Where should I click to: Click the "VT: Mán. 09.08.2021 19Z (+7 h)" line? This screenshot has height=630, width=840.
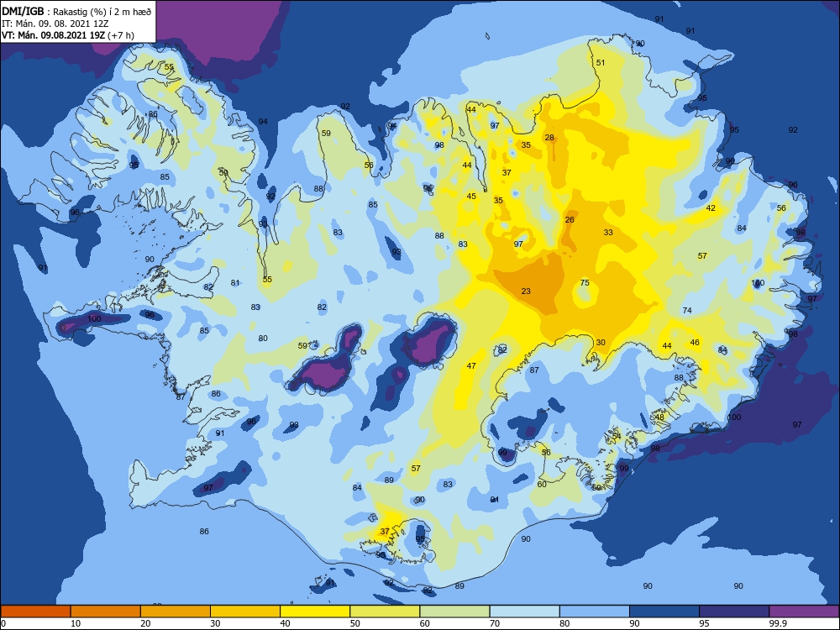(x=68, y=35)
